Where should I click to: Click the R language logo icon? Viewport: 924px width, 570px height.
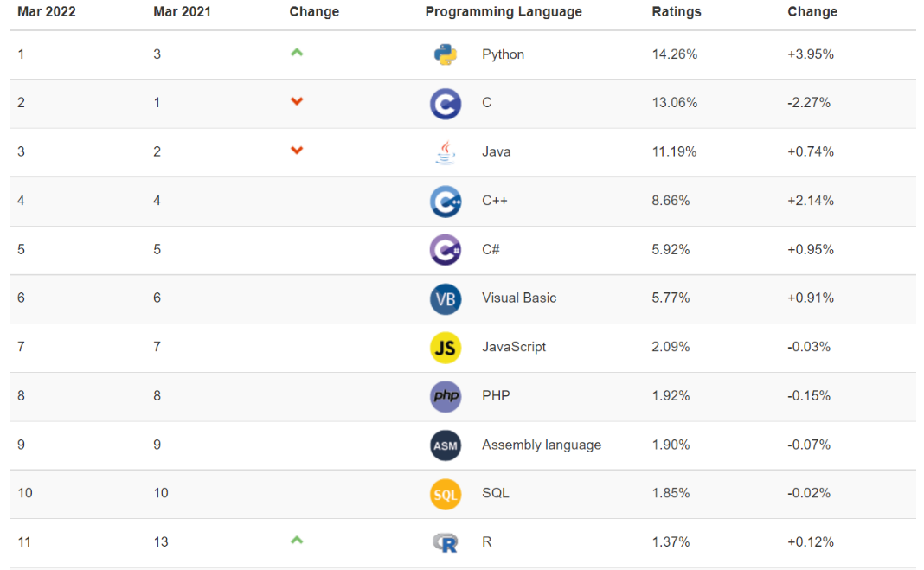pos(445,543)
